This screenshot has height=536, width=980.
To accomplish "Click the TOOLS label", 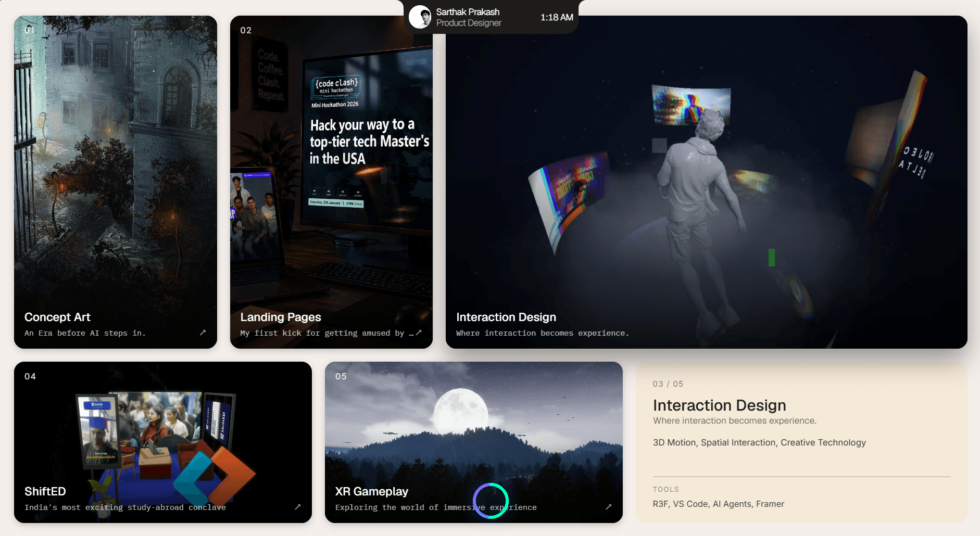I will [x=666, y=489].
